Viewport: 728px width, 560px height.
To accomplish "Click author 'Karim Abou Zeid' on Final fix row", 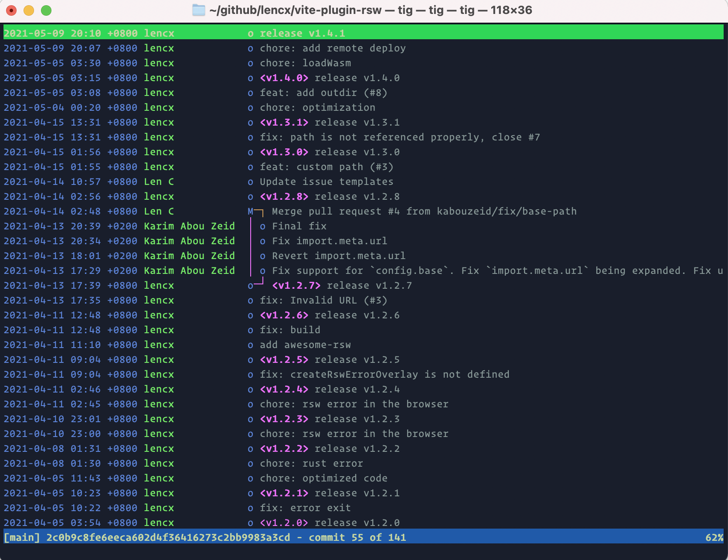I will tap(190, 226).
